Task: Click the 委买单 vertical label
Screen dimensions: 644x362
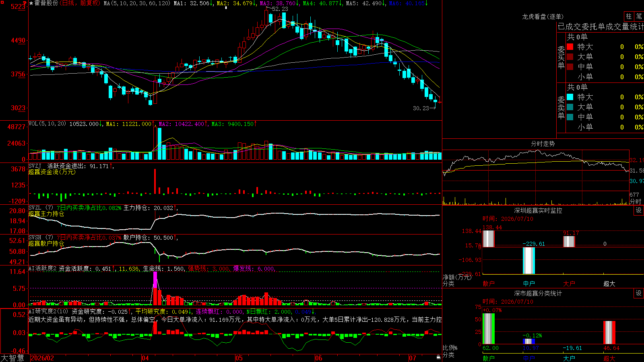Action: [x=561, y=57]
